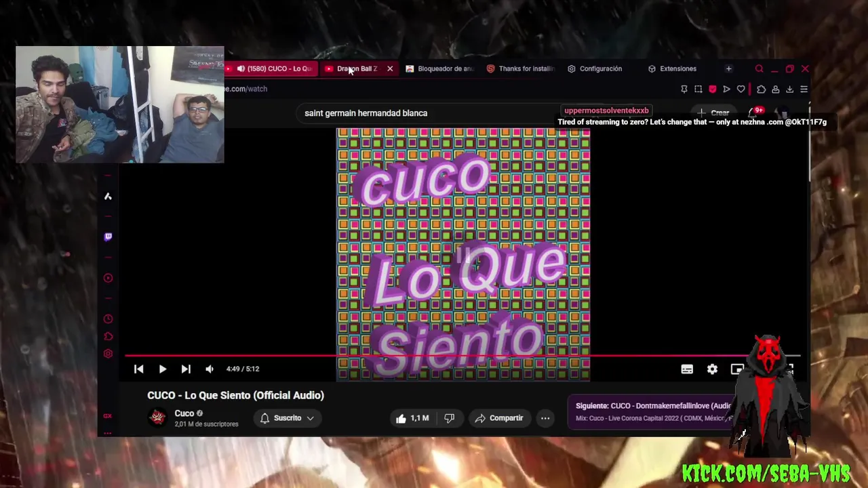
Task: Like the video with 1,1 M likes
Action: coord(413,418)
